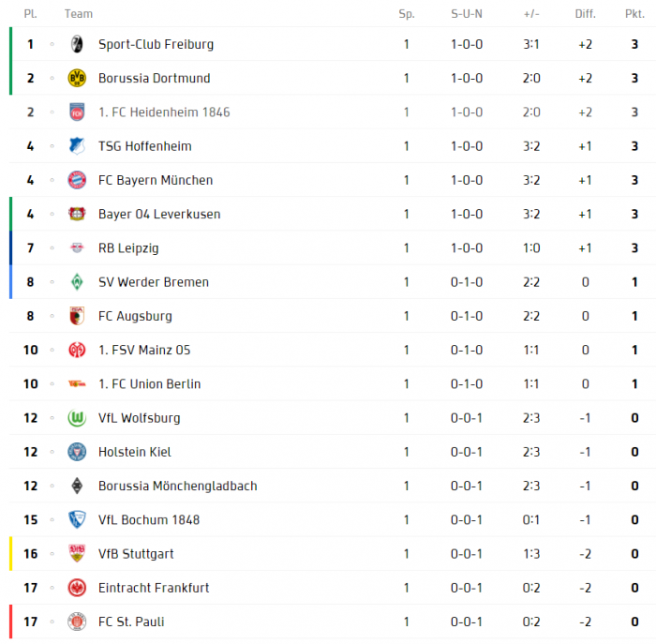Open 1. FC Union Berlin team link
The height and width of the screenshot is (644, 656).
(x=149, y=383)
